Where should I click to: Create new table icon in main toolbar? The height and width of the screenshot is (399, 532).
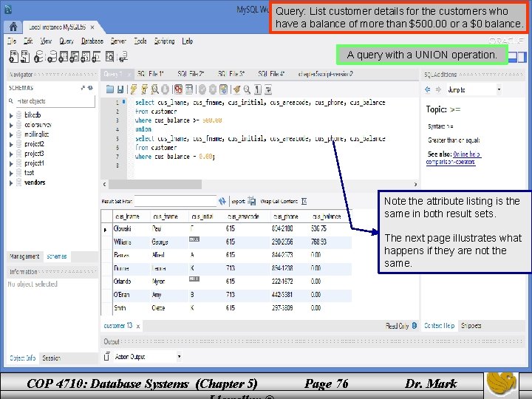[64, 57]
